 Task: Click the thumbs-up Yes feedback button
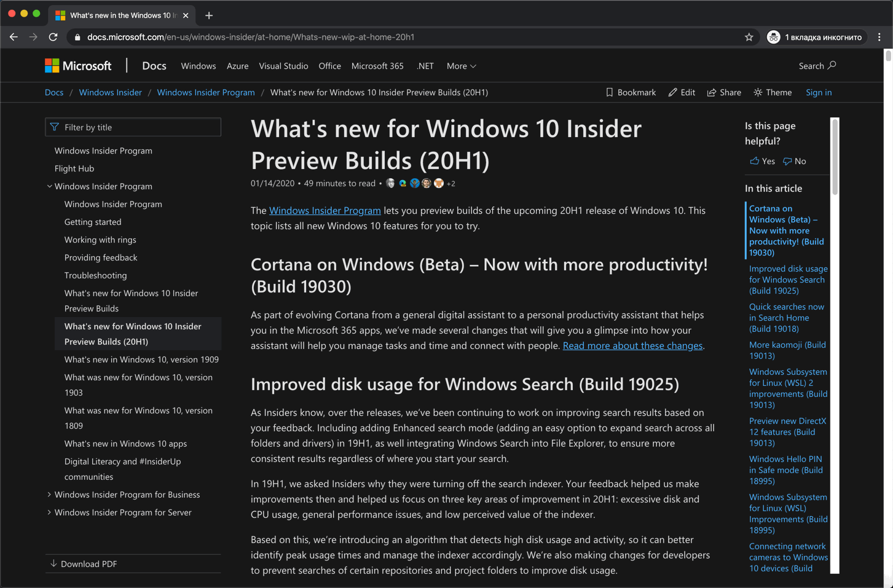click(762, 161)
